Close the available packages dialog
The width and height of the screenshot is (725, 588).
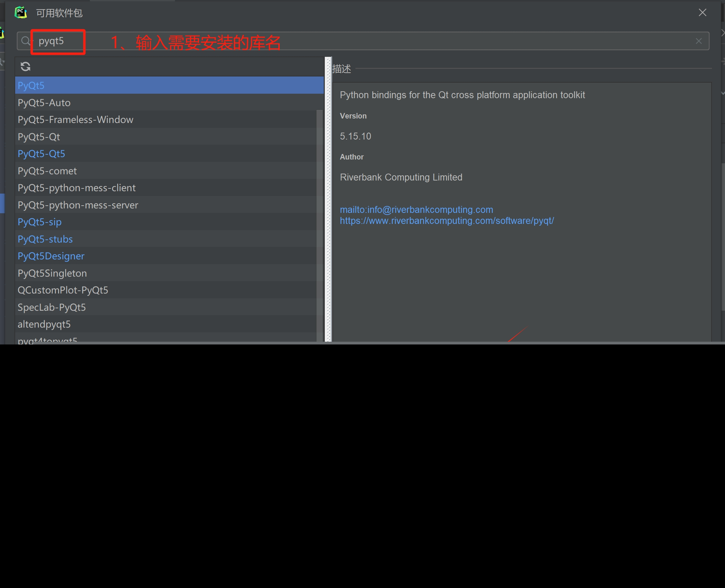coord(702,13)
